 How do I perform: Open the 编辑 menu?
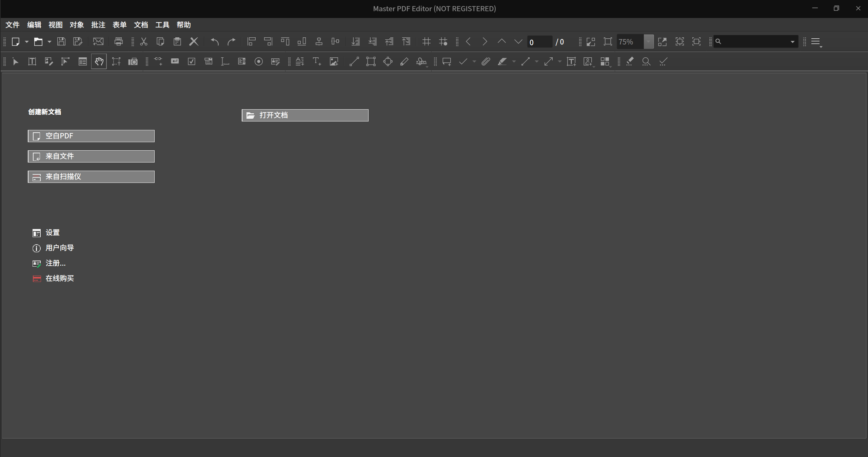pyautogui.click(x=34, y=25)
